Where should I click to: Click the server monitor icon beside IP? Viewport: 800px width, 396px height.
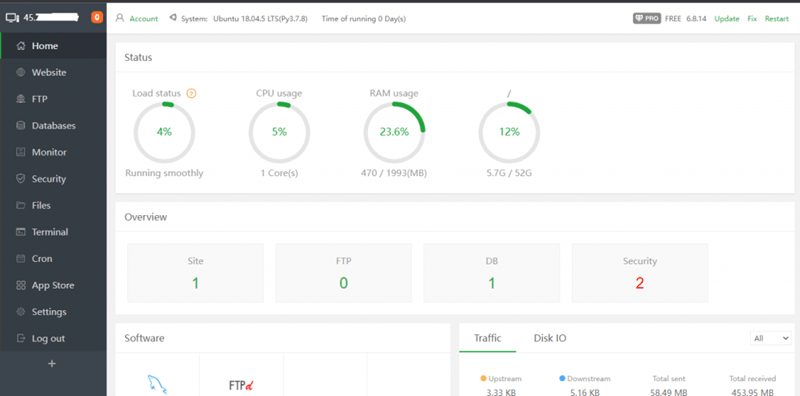click(x=12, y=18)
